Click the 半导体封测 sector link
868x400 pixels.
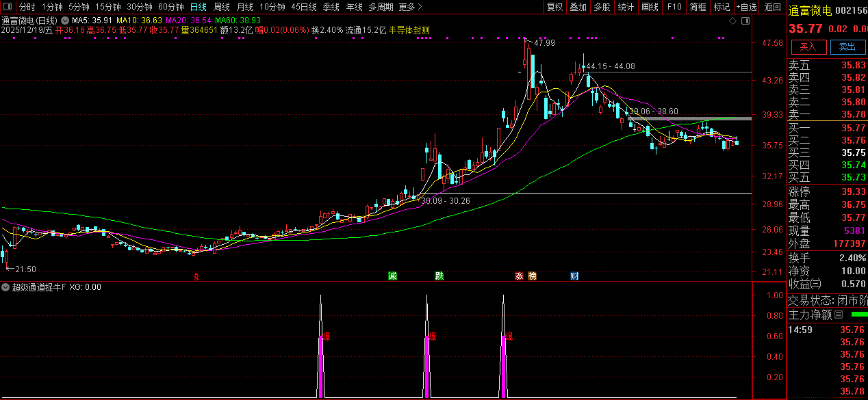click(x=409, y=30)
